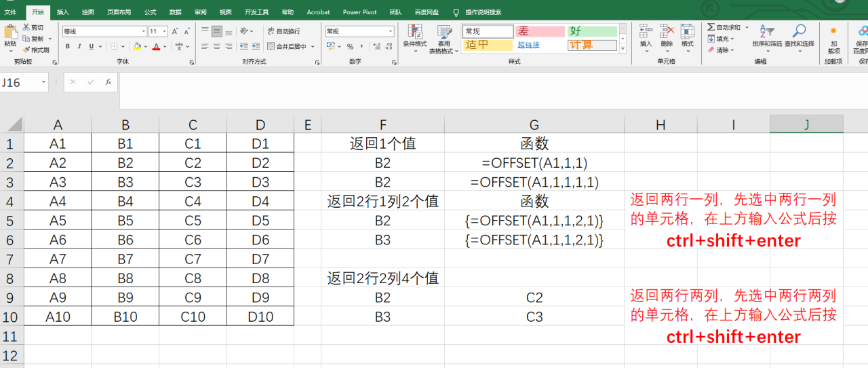Screen dimensions: 868x368
Task: Decrease font size with the smaller A icon
Action: (186, 31)
